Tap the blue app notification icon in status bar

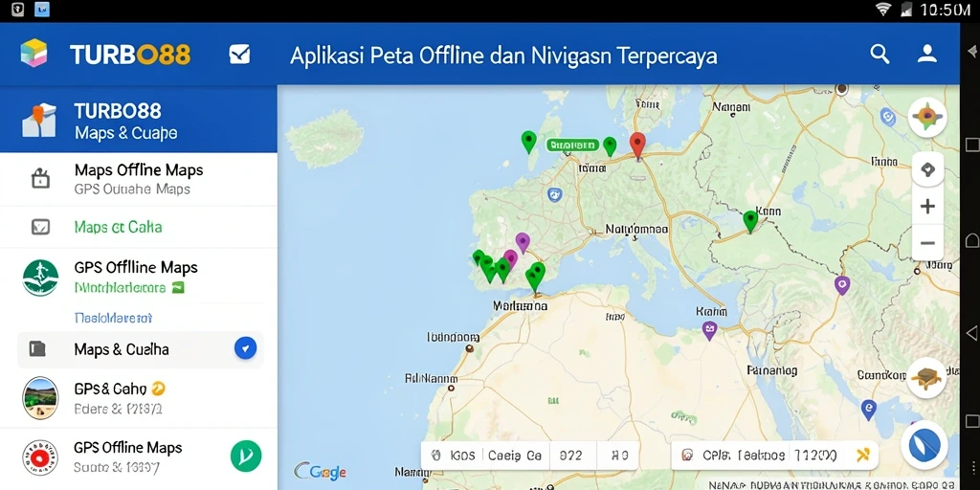tap(42, 9)
